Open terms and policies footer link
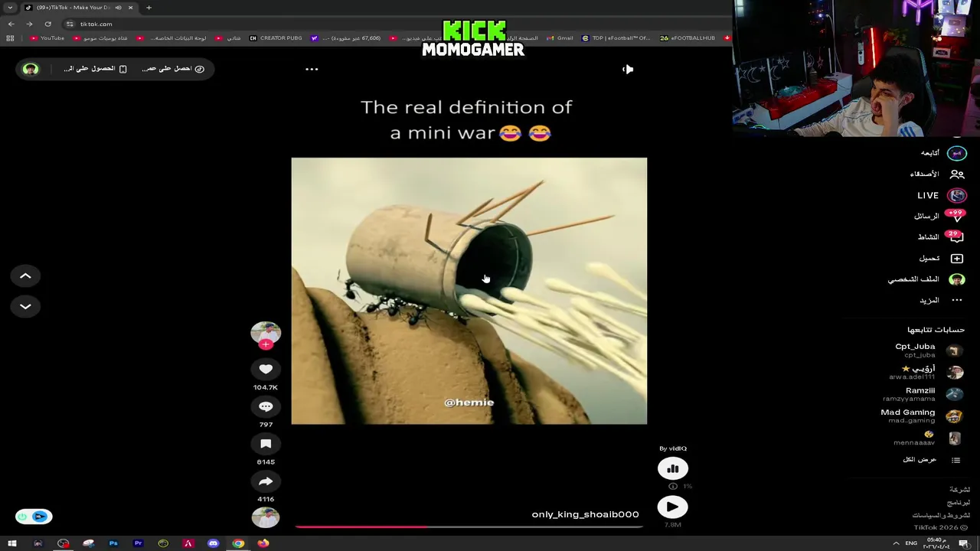The width and height of the screenshot is (980, 551). 941,515
